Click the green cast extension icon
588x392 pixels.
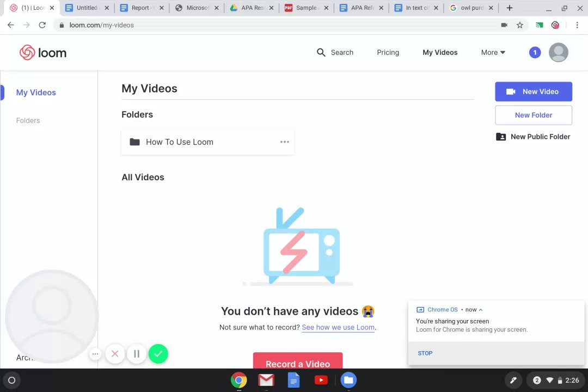[539, 25]
